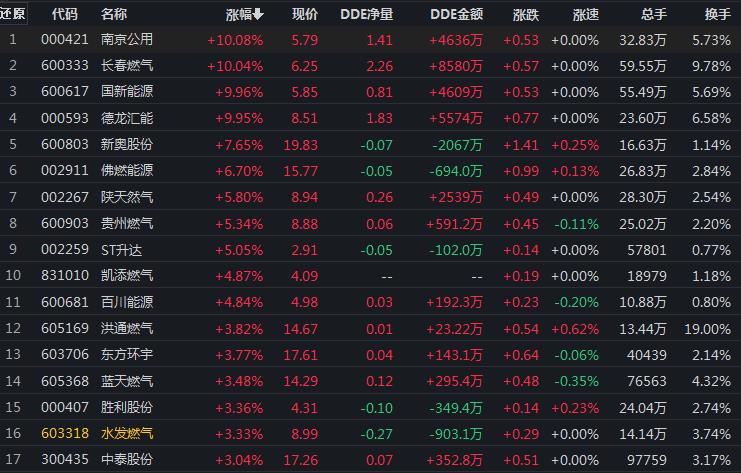
Task: Sort by 总手 column header
Action: pyautogui.click(x=653, y=15)
